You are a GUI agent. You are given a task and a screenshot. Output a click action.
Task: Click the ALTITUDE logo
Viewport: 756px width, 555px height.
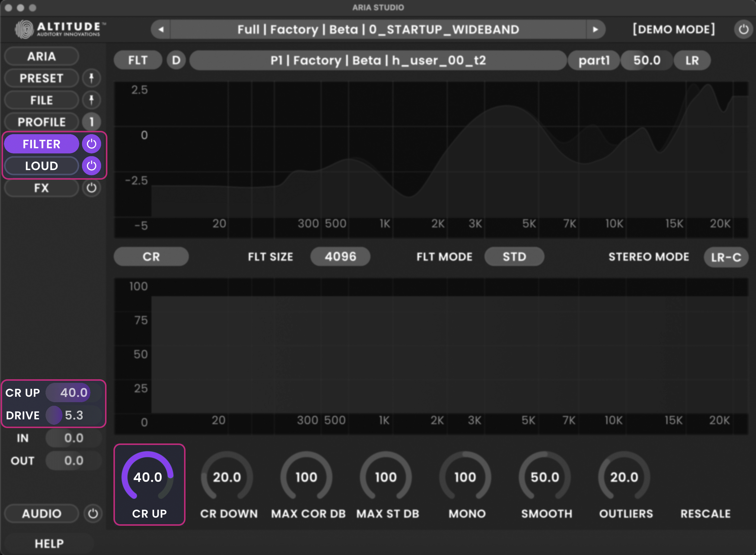pos(59,29)
